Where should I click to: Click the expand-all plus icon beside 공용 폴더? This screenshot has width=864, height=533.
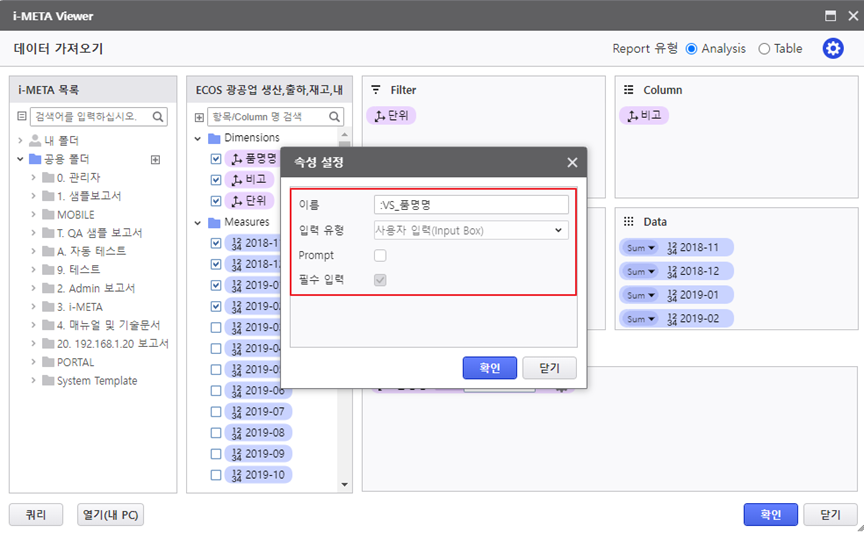[155, 159]
